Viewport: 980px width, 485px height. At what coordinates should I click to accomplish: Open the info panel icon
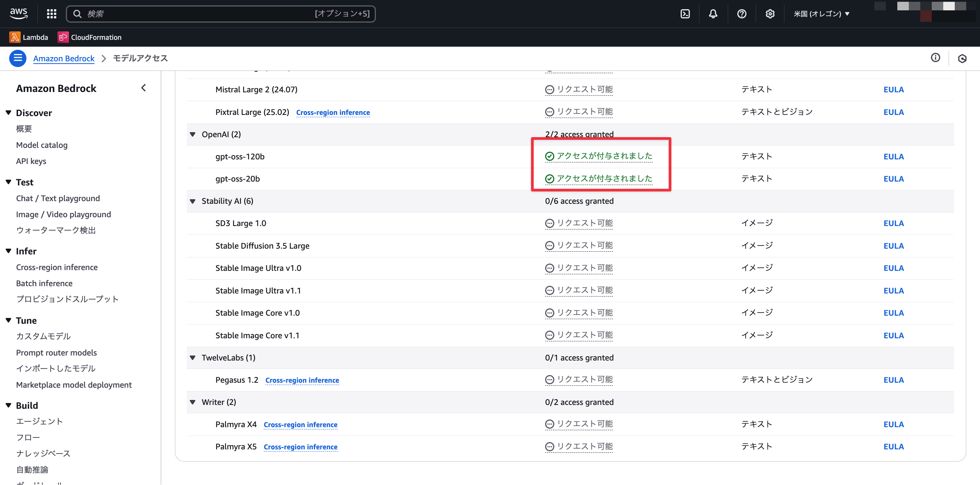click(935, 58)
